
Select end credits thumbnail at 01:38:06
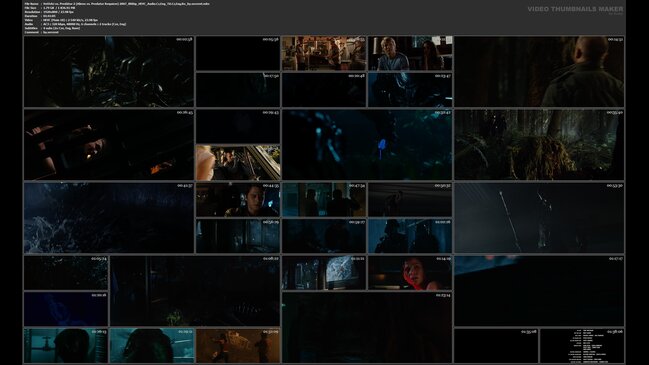(x=582, y=346)
